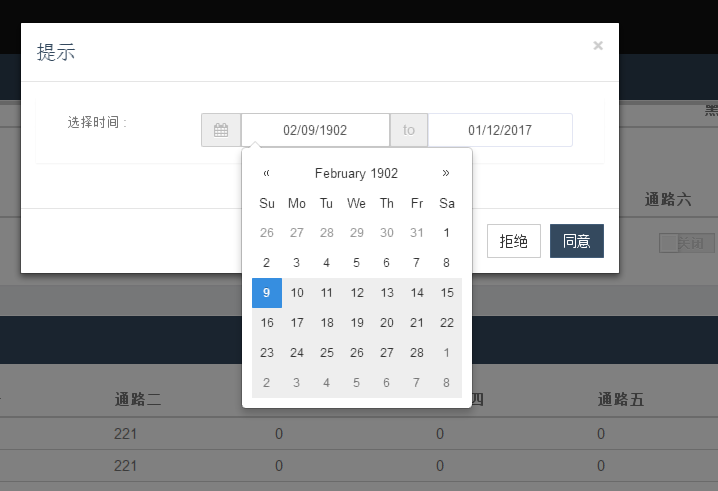Click the 拒绝 button
This screenshot has height=491, width=718.
[514, 241]
